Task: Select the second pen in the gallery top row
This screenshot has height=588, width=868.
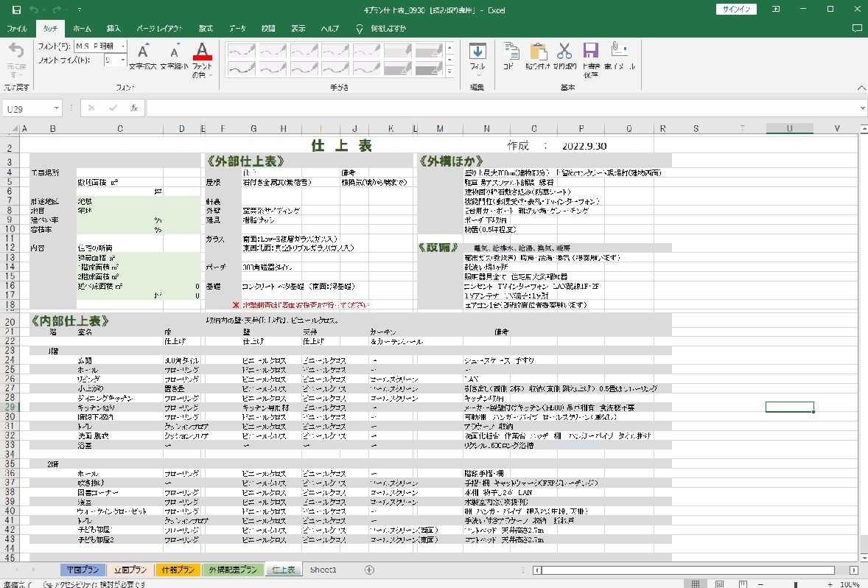Action: [x=273, y=52]
